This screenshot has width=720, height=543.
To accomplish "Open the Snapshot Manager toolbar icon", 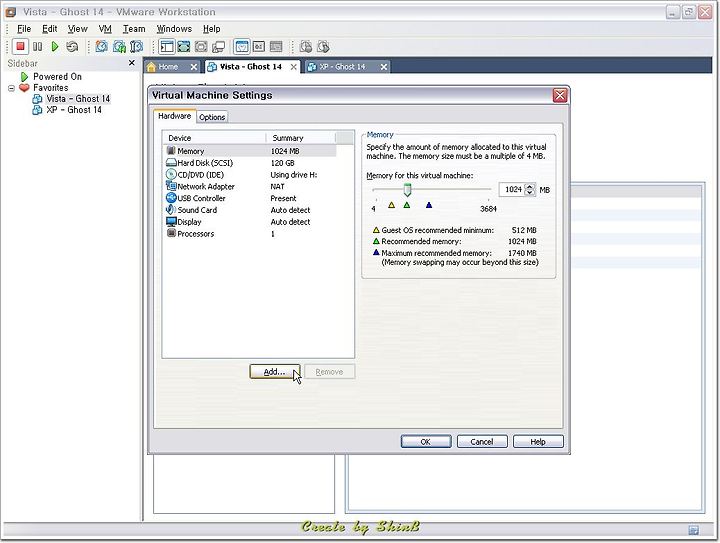I will [137, 46].
